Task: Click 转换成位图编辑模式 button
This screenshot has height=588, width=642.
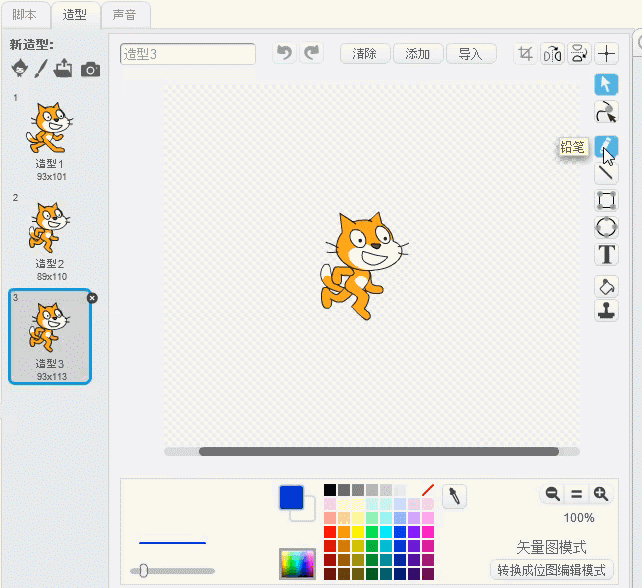Action: click(552, 570)
